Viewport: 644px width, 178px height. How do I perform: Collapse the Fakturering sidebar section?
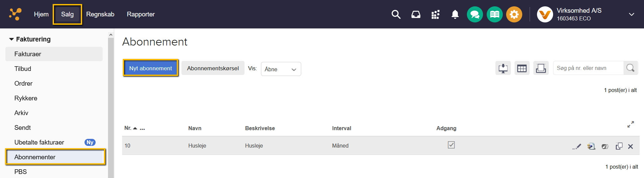(x=12, y=39)
